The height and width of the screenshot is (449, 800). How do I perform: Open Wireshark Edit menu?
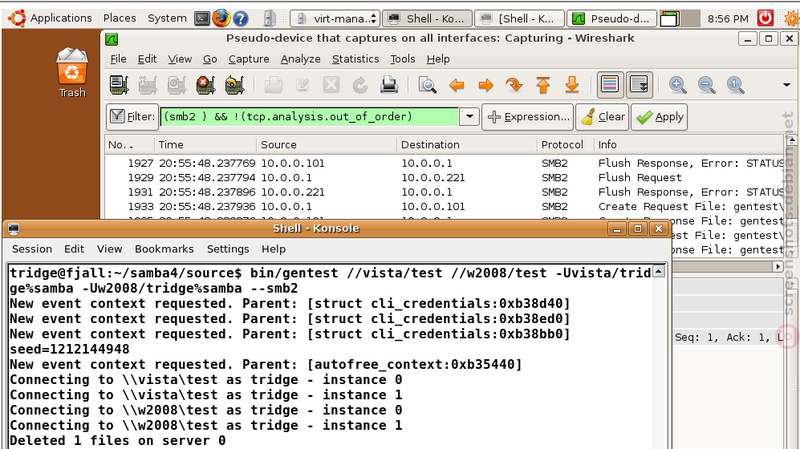(147, 59)
